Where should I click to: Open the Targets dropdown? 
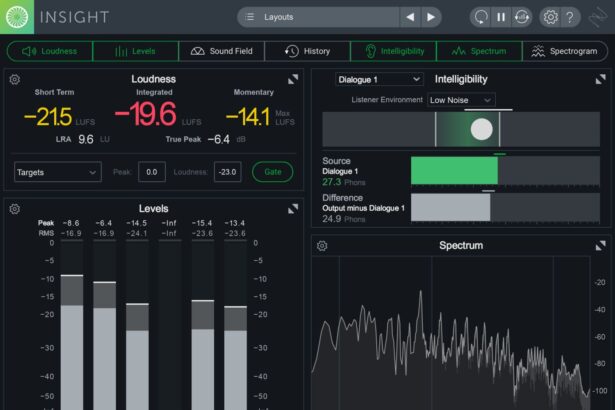pyautogui.click(x=57, y=172)
